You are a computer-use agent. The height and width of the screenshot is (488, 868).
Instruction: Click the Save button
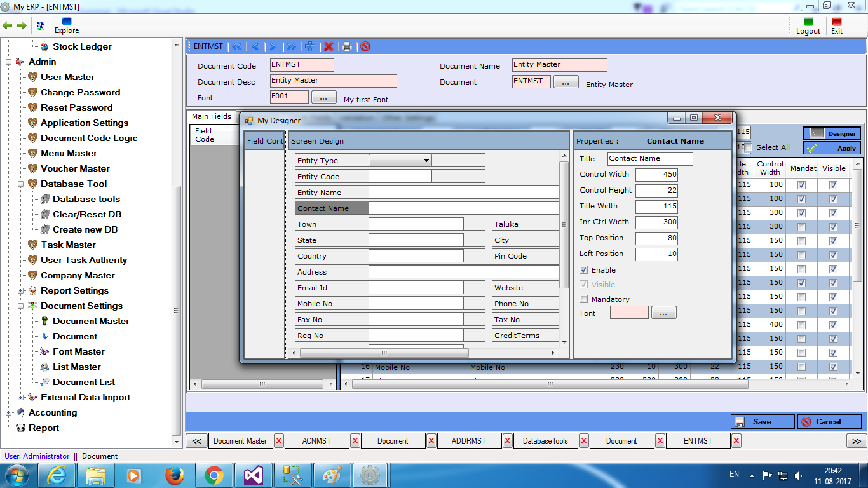[763, 422]
